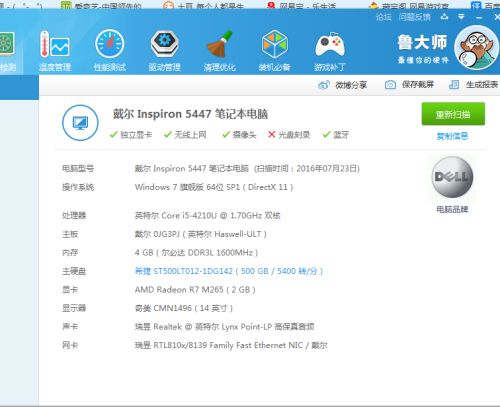Image resolution: width=500 pixels, height=407 pixels.
Task: Click the Dell brand logo
Action: coord(452,177)
